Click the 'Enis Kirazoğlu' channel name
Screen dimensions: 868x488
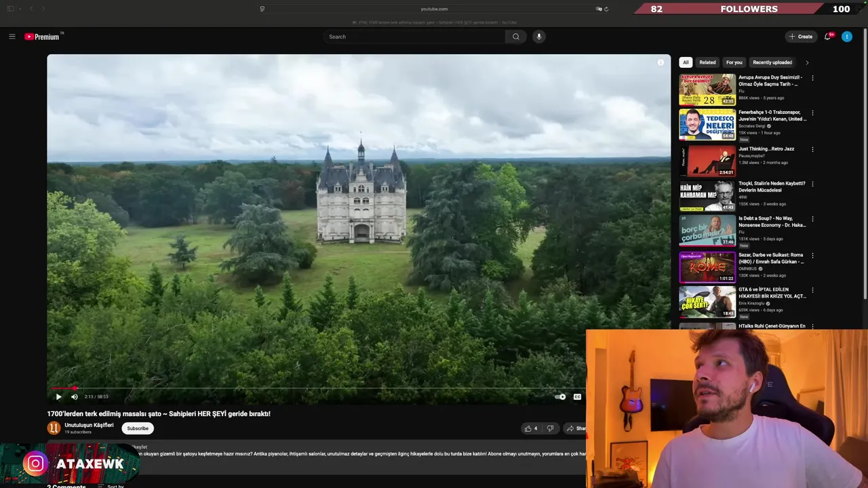point(752,304)
